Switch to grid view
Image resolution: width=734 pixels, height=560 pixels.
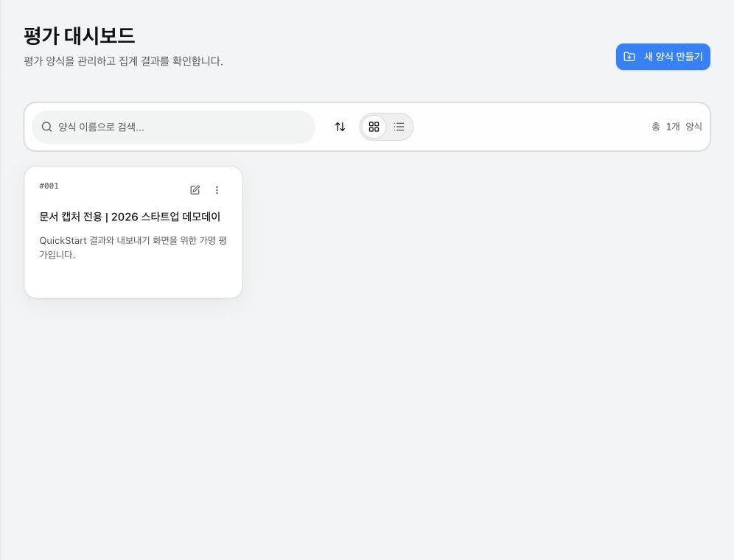tap(374, 127)
